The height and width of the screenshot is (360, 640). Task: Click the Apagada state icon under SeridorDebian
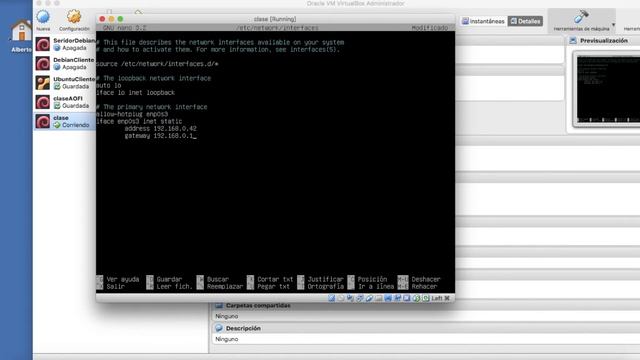pyautogui.click(x=57, y=48)
